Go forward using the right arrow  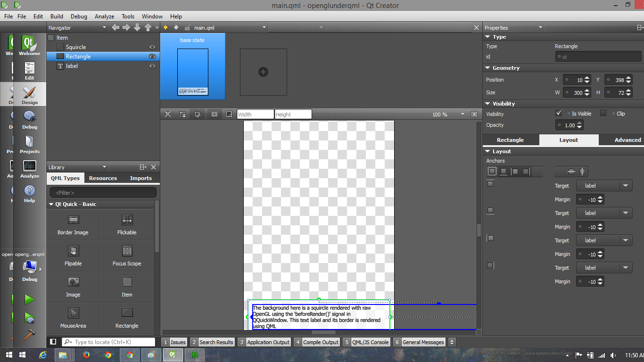click(176, 27)
